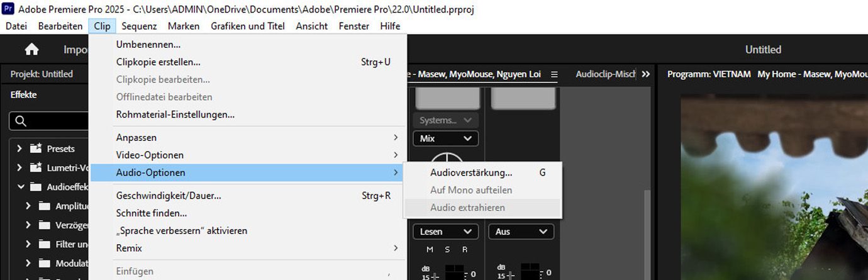868x280 pixels.
Task: Click the Home icon in the workspace bar
Action: pyautogui.click(x=31, y=50)
